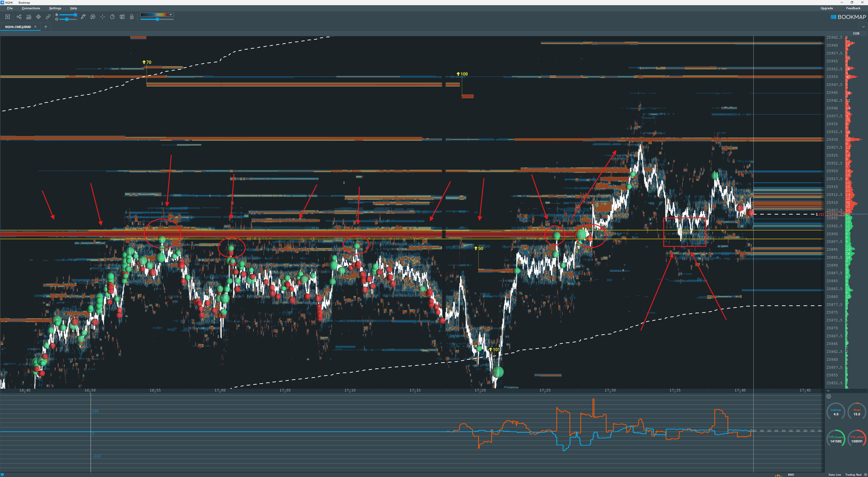The height and width of the screenshot is (477, 868).
Task: Select the pencil drawing tool
Action: point(83,17)
